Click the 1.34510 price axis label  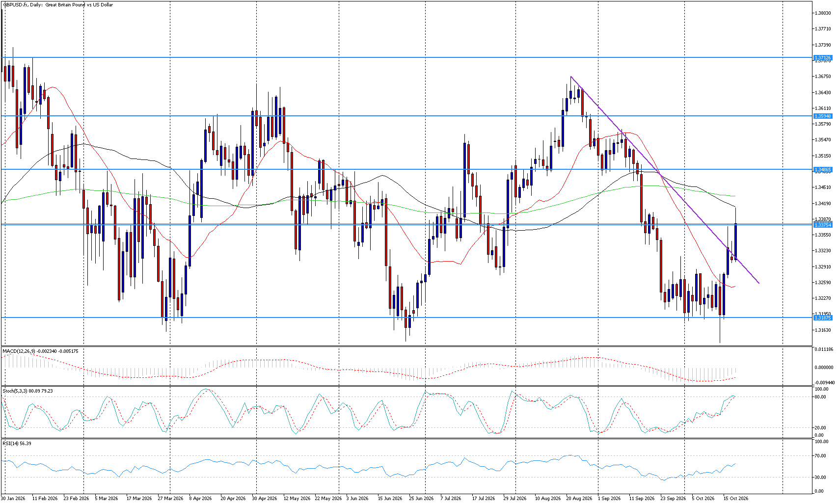[x=823, y=187]
